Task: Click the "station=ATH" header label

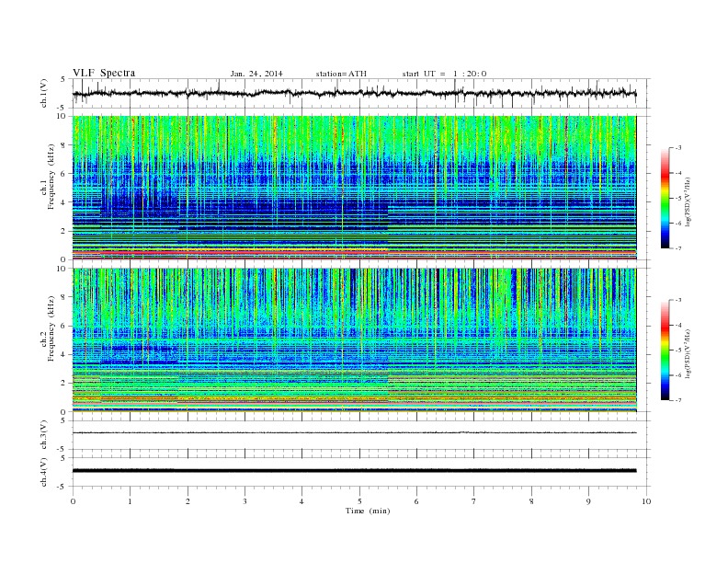Action: pos(341,74)
